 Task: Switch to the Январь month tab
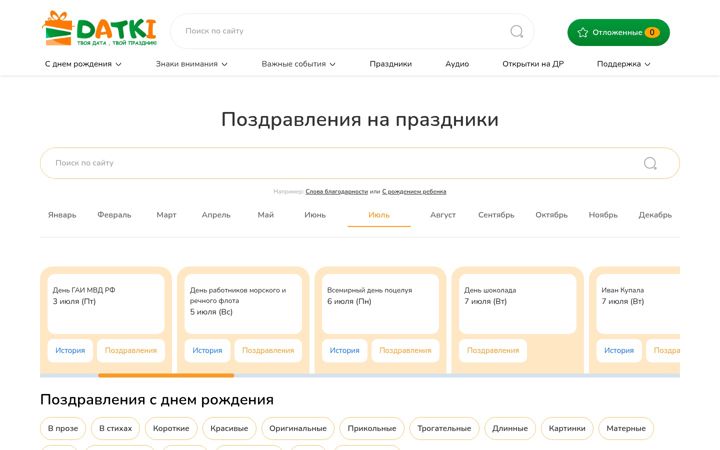pyautogui.click(x=62, y=214)
